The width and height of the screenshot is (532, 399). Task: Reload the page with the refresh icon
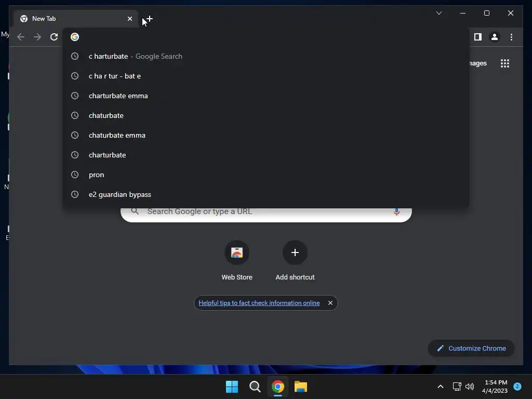pos(54,37)
